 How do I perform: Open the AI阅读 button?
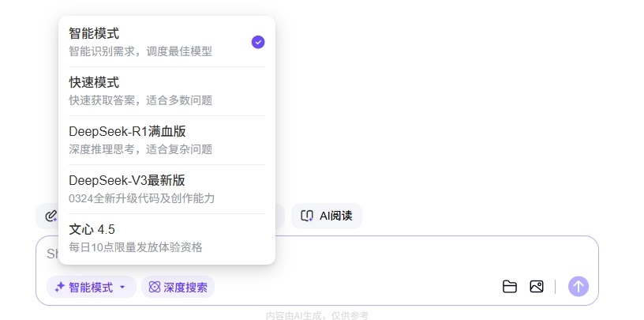tap(327, 216)
